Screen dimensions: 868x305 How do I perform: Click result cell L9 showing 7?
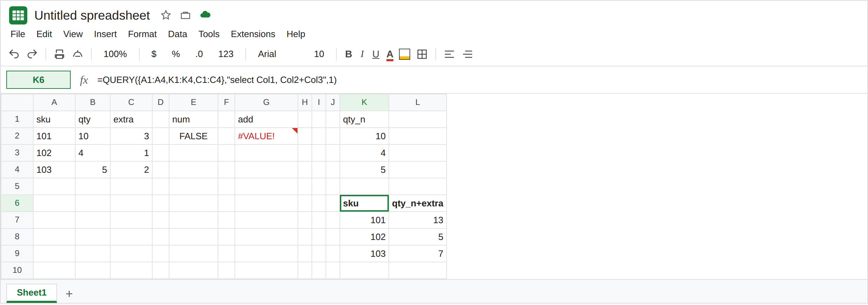[x=418, y=254]
